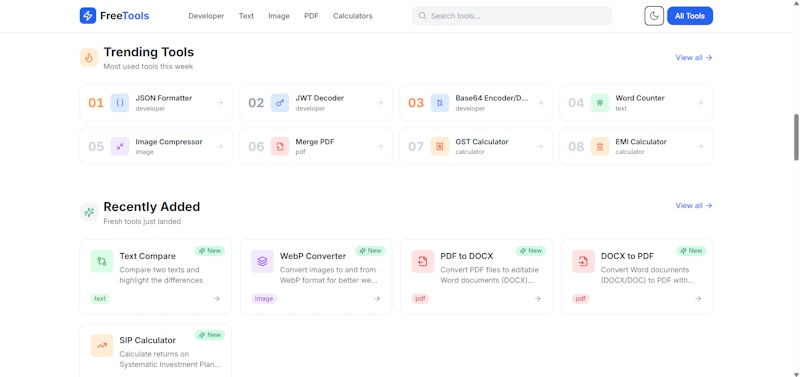Click the pdf tag on DOCX to PDF card

[x=581, y=298]
